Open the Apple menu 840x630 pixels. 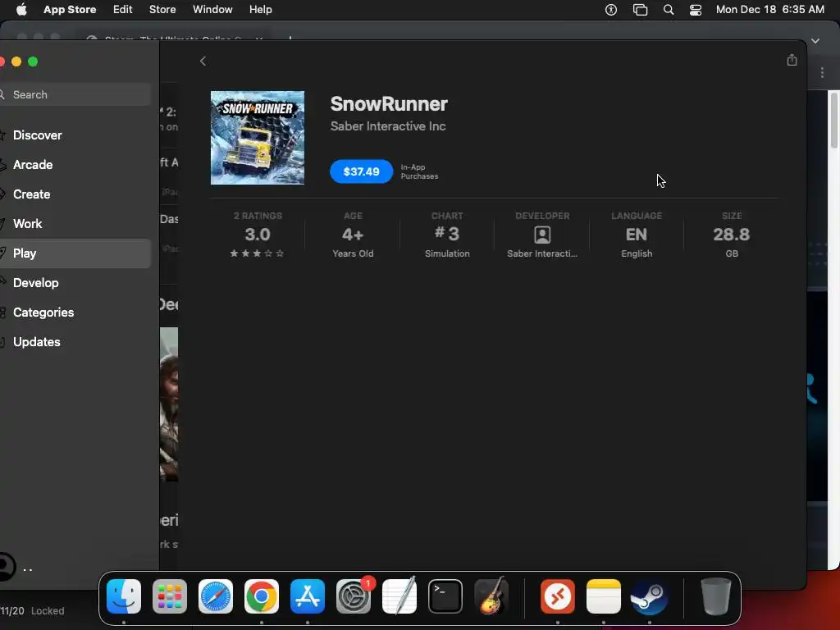point(21,9)
